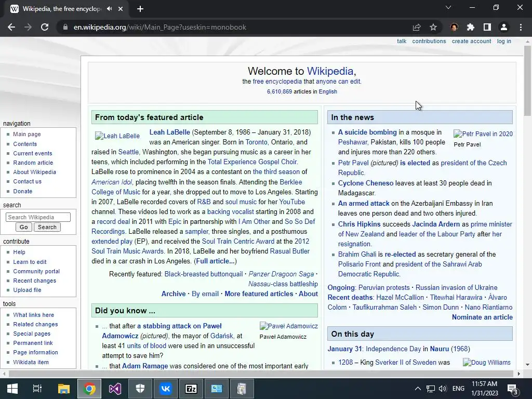Expand tab search chevron
Viewport: 532px width, 399px height.
point(448,7)
